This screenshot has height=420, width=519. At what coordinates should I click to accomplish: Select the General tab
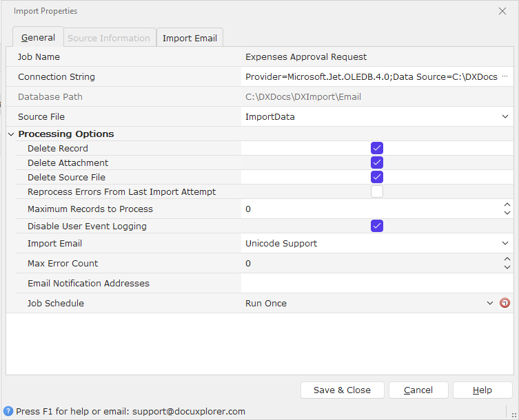pos(38,37)
